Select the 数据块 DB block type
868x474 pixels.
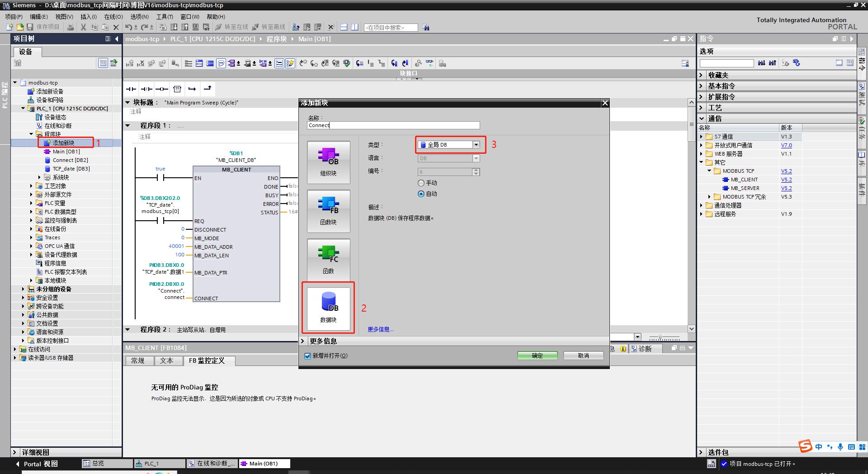[329, 308]
